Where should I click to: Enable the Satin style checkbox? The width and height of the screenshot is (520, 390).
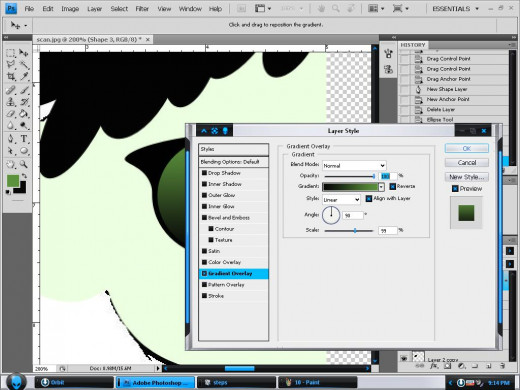click(x=204, y=251)
